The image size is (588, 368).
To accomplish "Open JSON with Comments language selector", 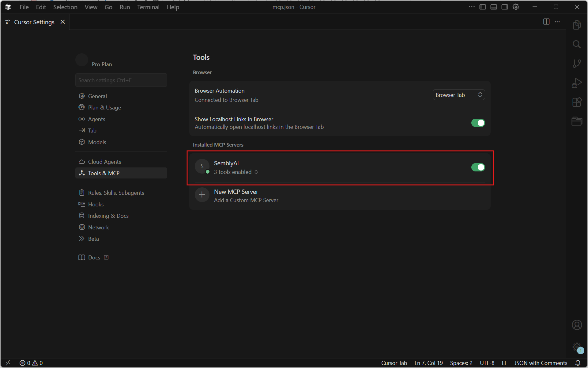I will pos(541,363).
